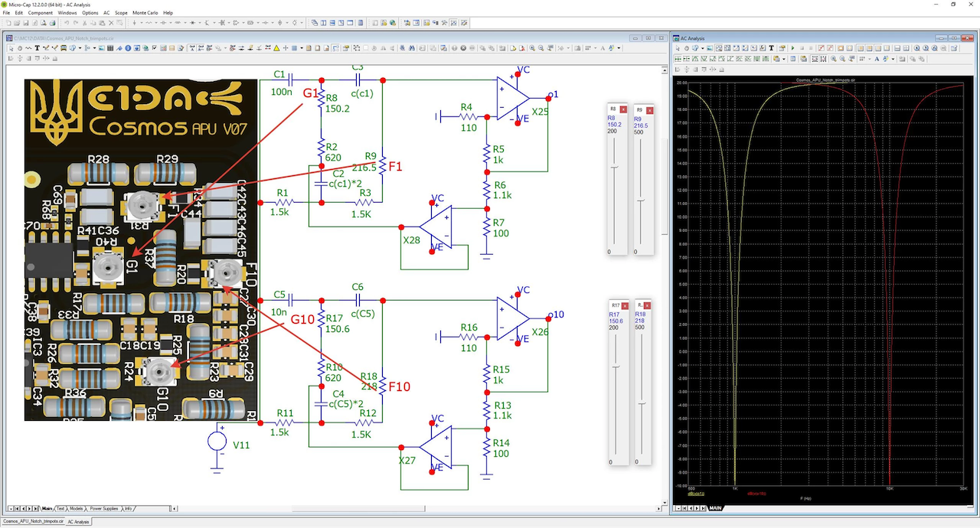Open the AC menu
Image resolution: width=980 pixels, height=528 pixels.
coord(106,13)
